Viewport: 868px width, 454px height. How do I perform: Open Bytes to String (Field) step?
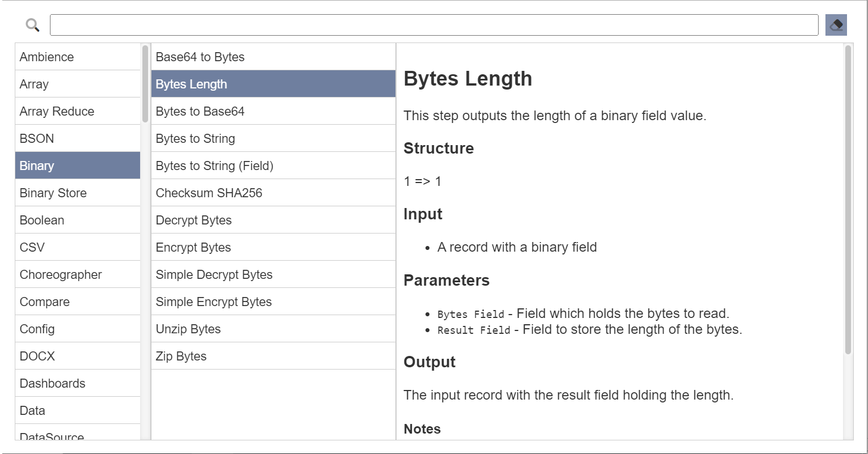(273, 166)
